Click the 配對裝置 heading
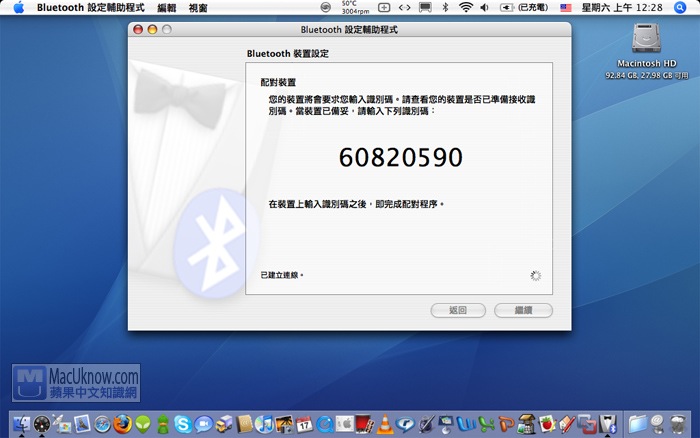Image resolution: width=700 pixels, height=438 pixels. point(278,83)
